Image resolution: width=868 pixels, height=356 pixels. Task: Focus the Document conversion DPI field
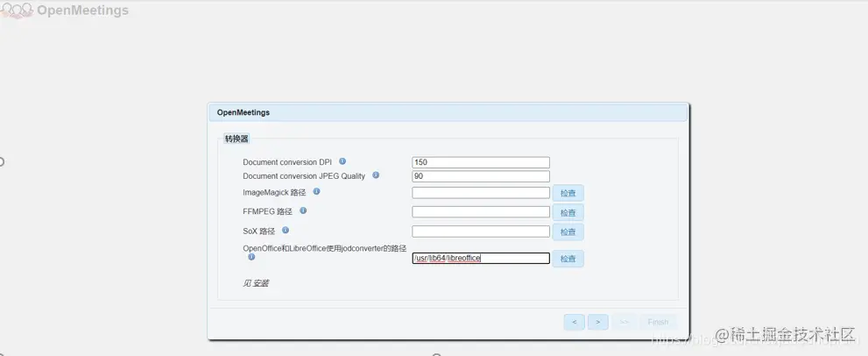481,162
